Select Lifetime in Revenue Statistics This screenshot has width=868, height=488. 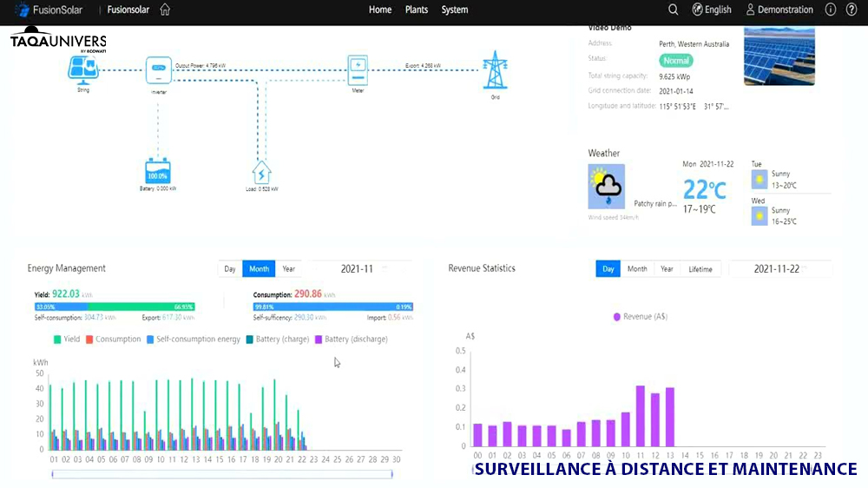(700, 269)
